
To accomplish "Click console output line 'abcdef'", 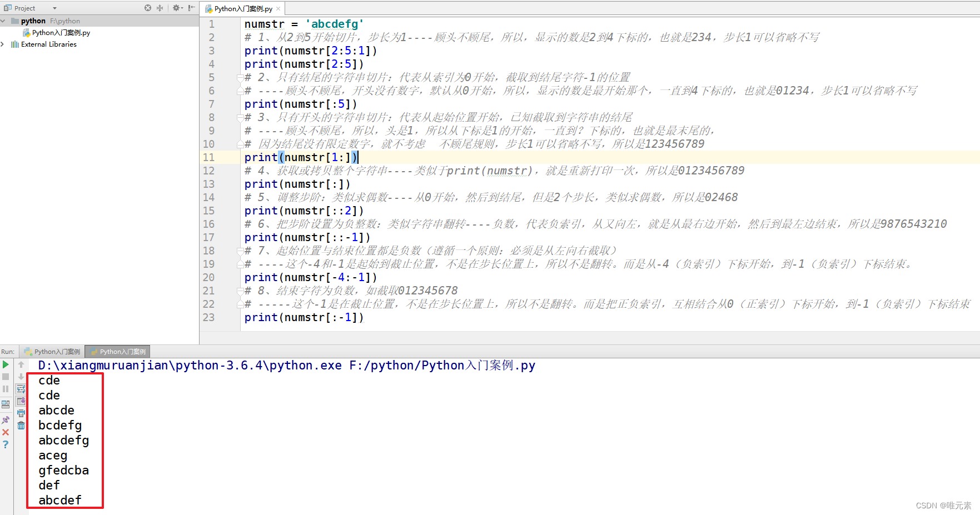I will tap(60, 501).
